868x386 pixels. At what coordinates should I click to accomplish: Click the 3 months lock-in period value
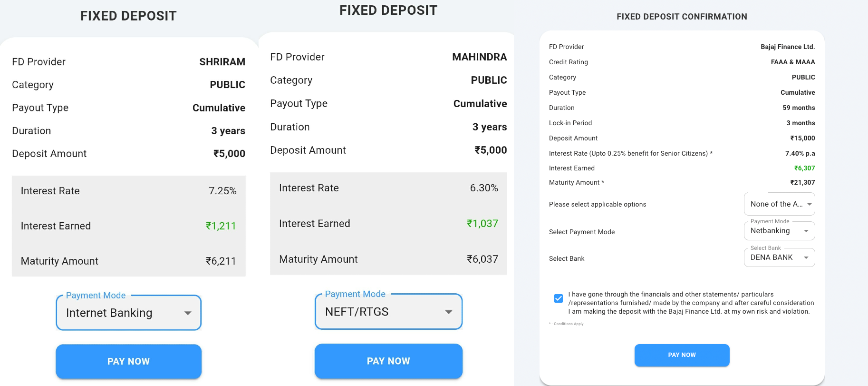pyautogui.click(x=800, y=123)
